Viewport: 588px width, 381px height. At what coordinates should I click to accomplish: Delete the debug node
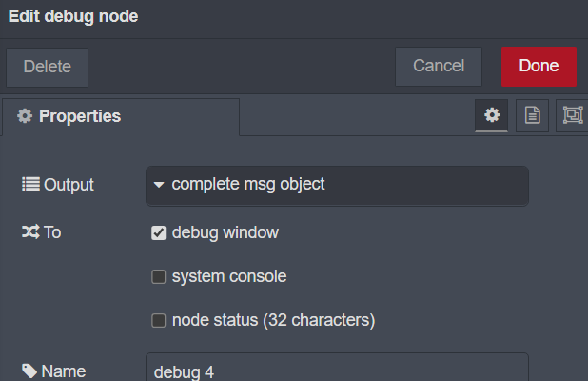(x=48, y=68)
